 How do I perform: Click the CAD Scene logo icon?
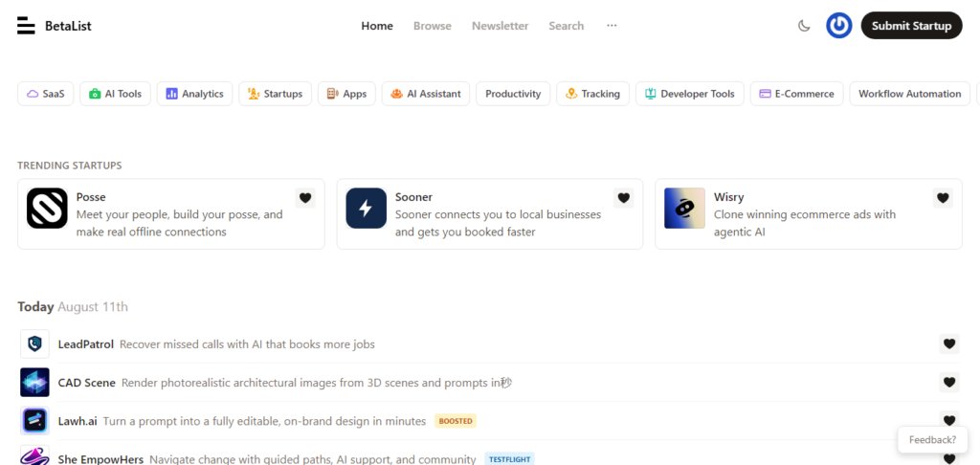tap(35, 383)
